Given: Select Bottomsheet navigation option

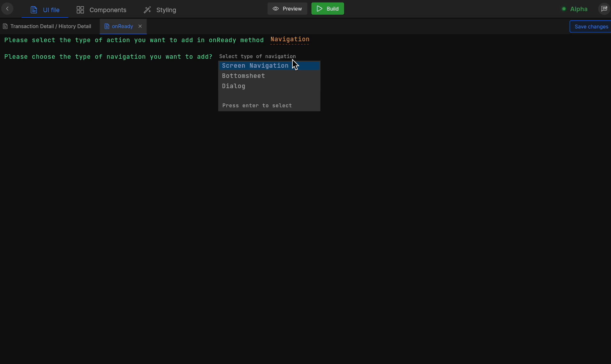Looking at the screenshot, I should [243, 76].
